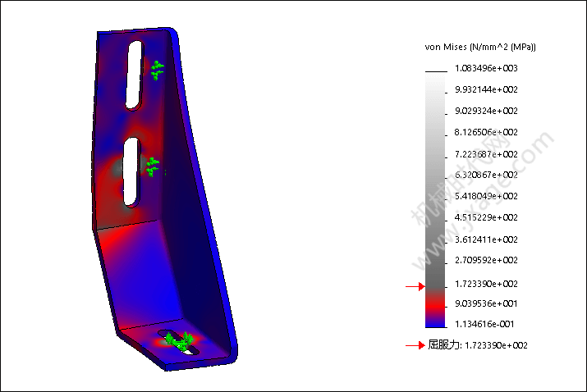Select legend value 9.039536e+001
Screen dimensions: 587x392
(x=486, y=303)
